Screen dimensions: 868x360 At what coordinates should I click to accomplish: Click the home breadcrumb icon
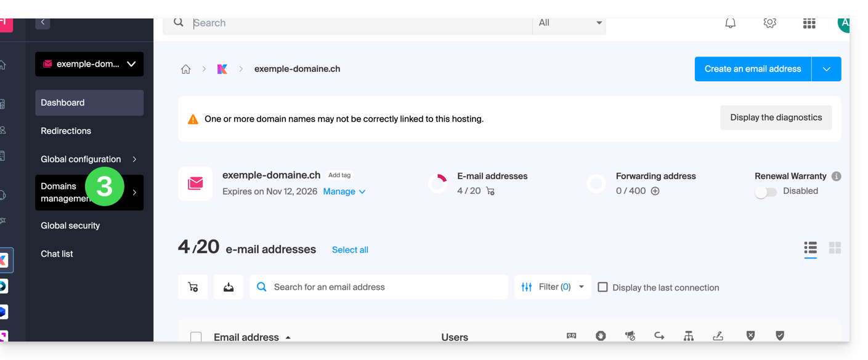click(x=185, y=69)
